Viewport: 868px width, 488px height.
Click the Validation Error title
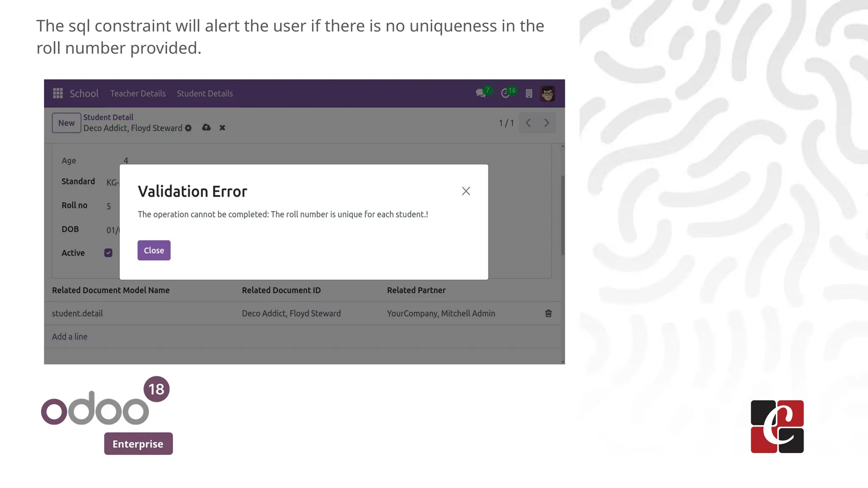[x=192, y=191]
